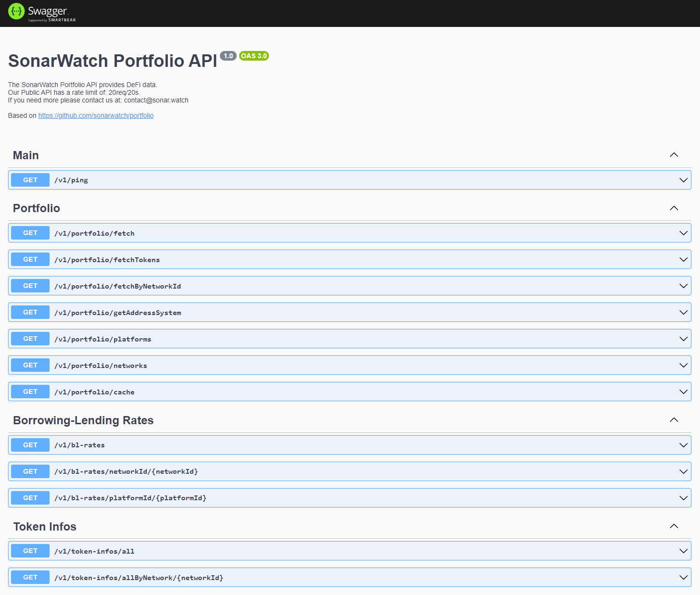
Task: Click the OAS 3.0 badge
Action: [x=254, y=56]
